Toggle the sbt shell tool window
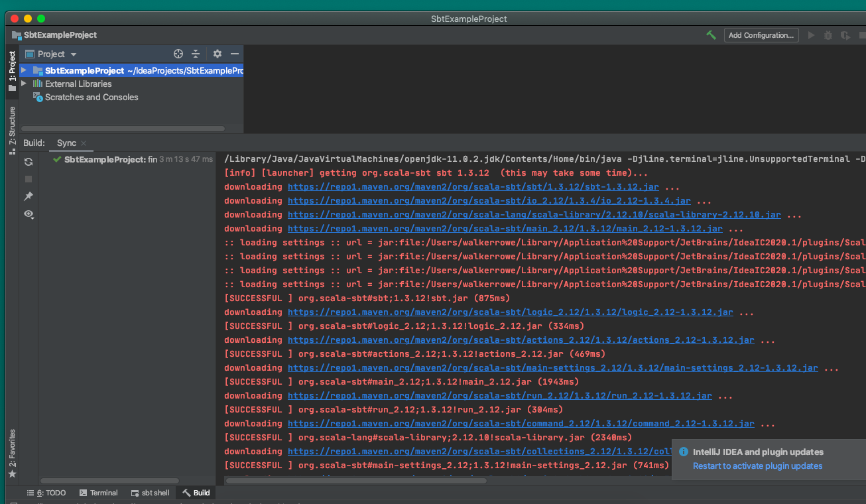 tap(150, 493)
